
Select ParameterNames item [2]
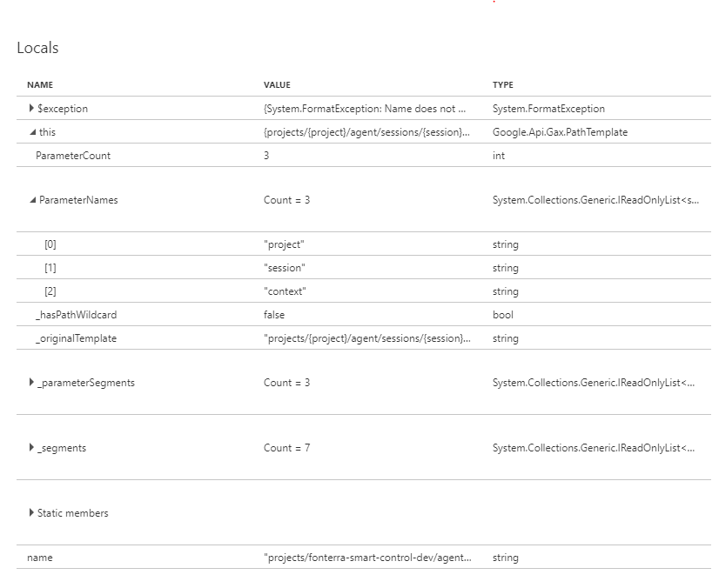[x=364, y=291]
